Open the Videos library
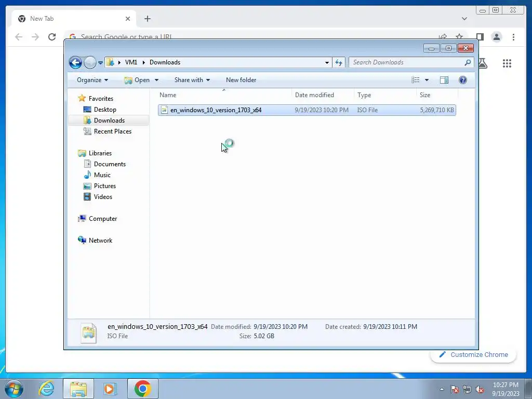This screenshot has height=399, width=532. click(103, 196)
